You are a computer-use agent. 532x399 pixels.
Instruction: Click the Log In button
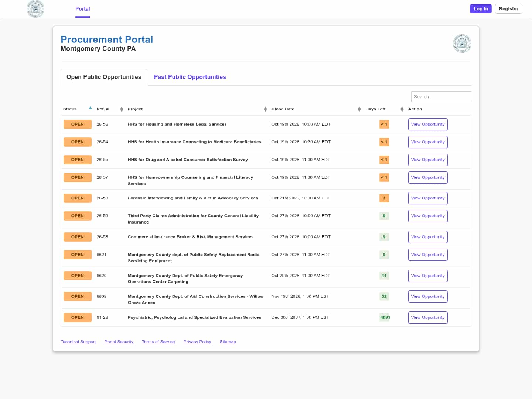(481, 9)
